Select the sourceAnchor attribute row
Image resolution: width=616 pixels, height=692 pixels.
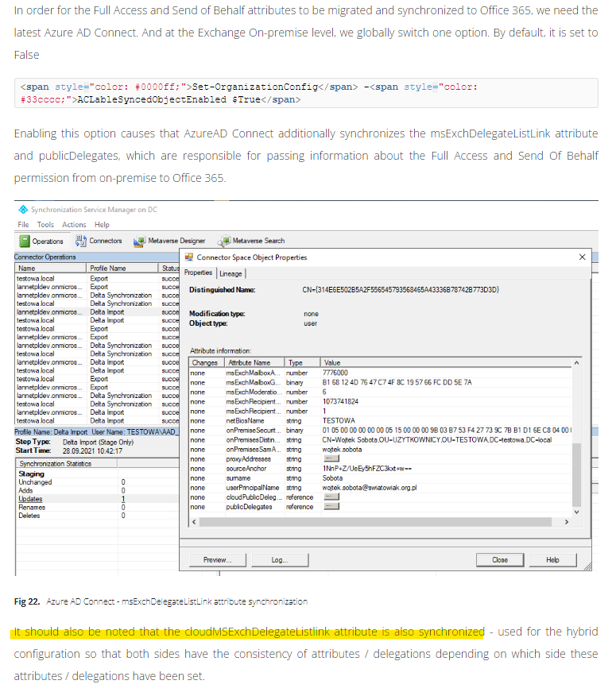click(381, 469)
